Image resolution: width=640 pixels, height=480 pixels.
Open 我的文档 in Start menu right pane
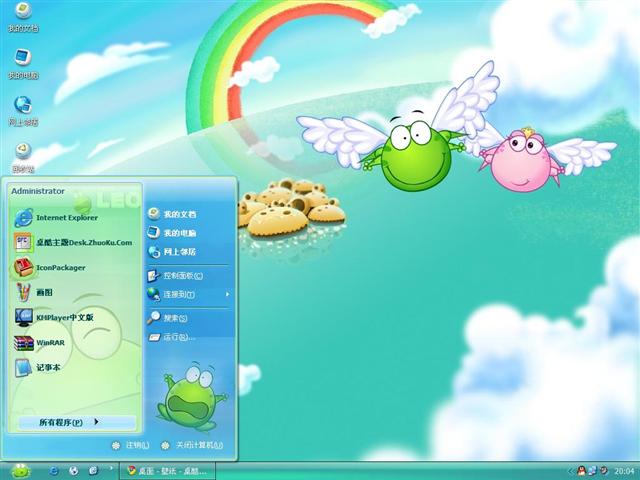tap(172, 214)
